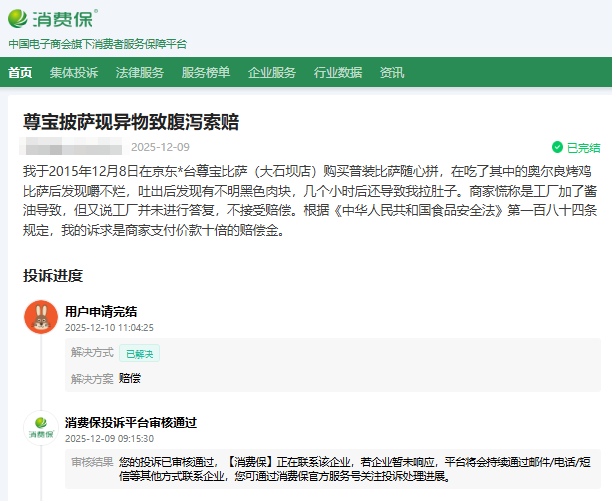Viewport: 612px width, 501px height.
Task: Click the 2025-12-10 11:04:25 timestamp
Action: click(109, 327)
